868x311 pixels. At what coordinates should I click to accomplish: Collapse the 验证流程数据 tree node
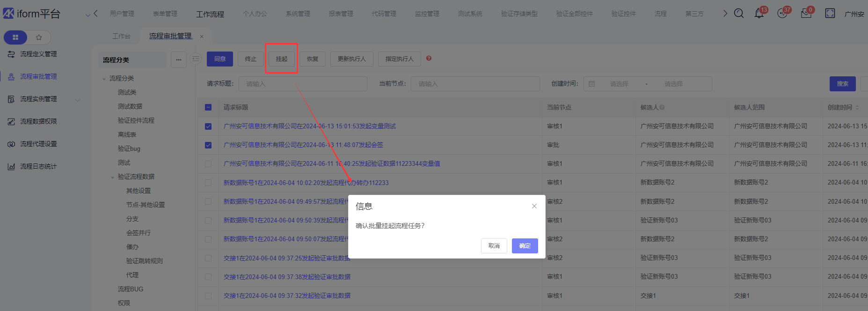(x=112, y=177)
